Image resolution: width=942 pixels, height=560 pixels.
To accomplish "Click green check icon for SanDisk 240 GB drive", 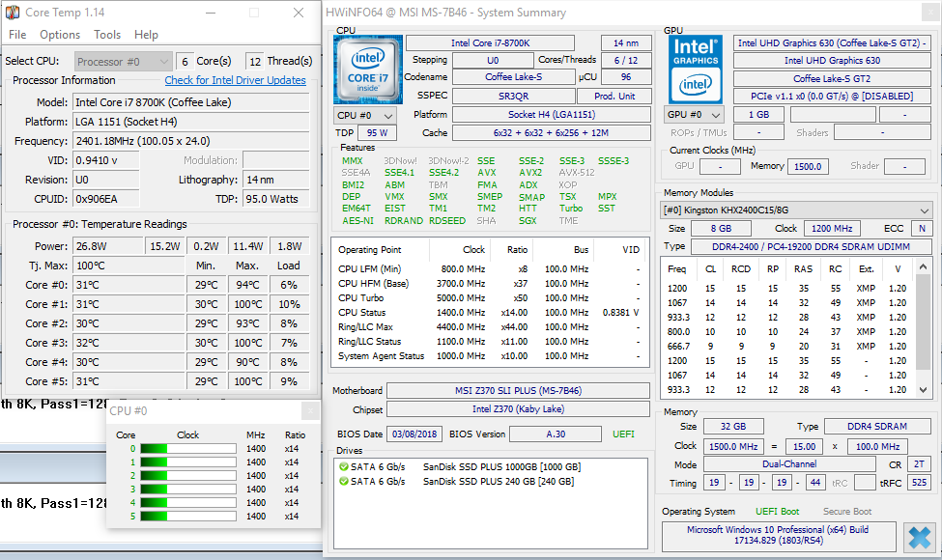I will pos(344,482).
